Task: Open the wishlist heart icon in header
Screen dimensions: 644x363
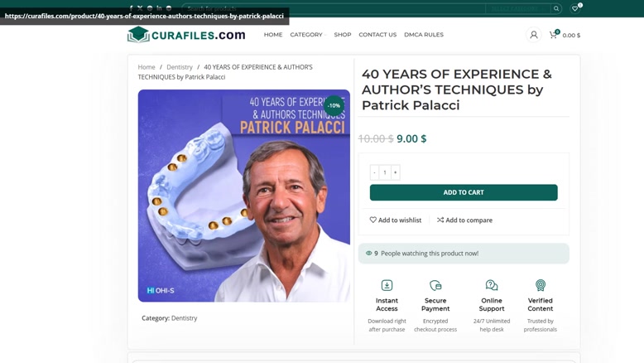Action: (575, 8)
